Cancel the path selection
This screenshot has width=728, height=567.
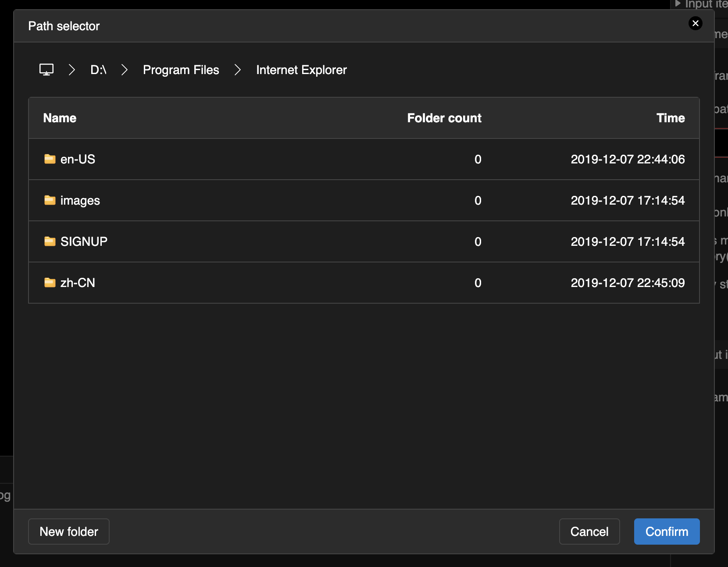click(589, 532)
